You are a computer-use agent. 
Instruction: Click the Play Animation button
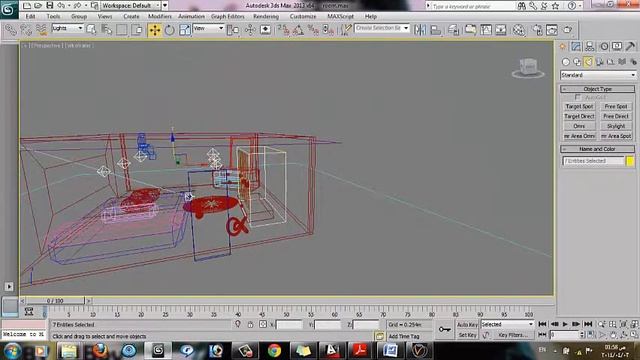(565, 324)
